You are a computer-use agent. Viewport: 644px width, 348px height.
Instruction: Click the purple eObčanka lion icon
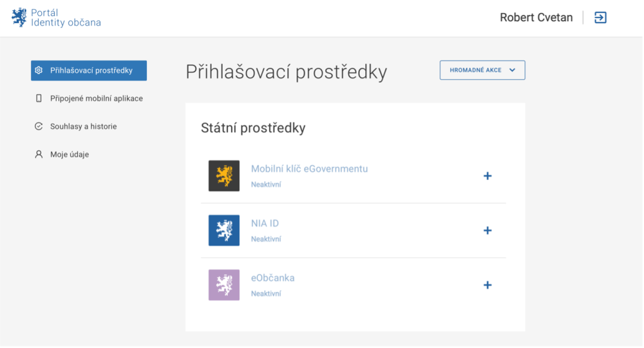224,285
